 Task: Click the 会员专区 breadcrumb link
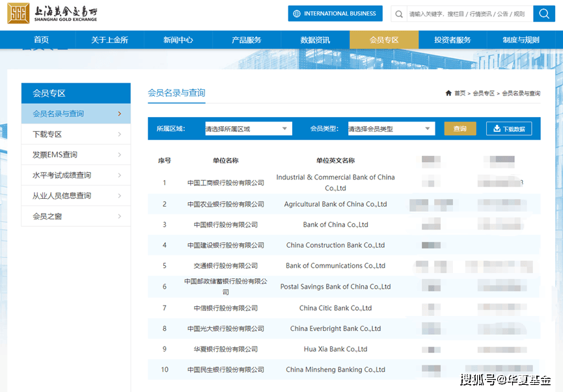coord(484,94)
